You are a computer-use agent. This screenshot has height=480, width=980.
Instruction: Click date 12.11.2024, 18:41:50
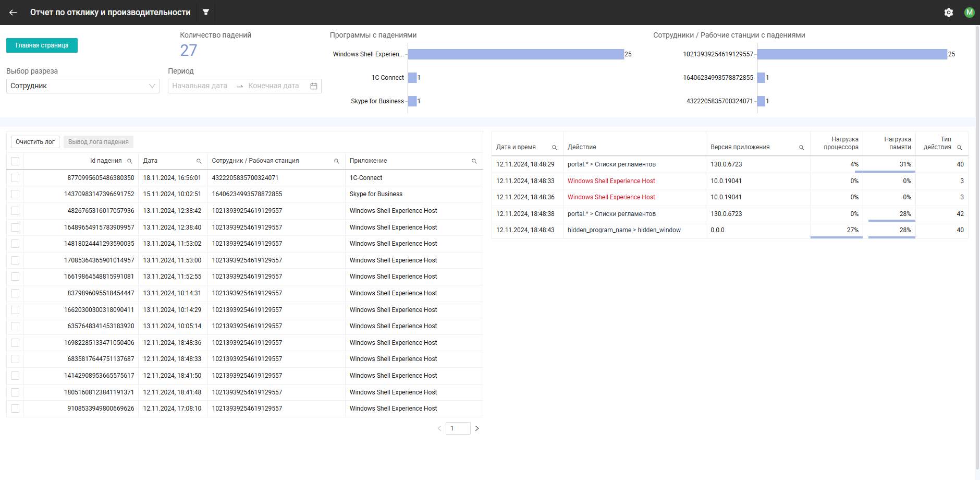click(172, 376)
